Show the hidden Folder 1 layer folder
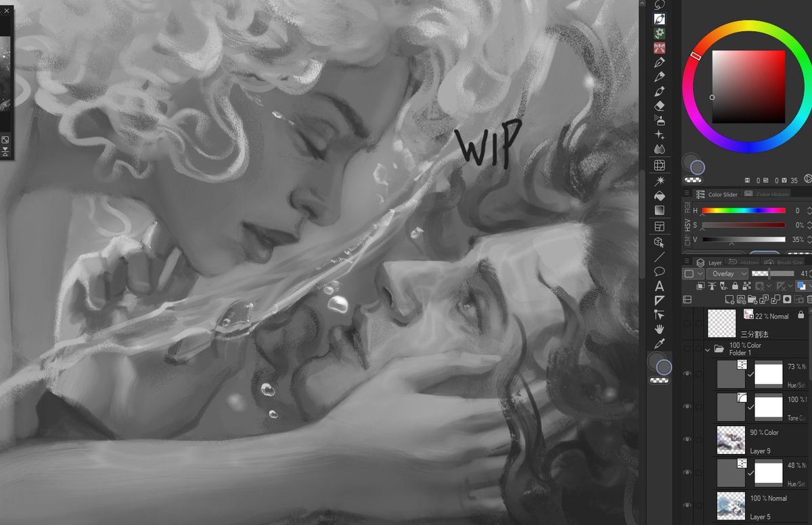The height and width of the screenshot is (525, 812). click(x=687, y=348)
